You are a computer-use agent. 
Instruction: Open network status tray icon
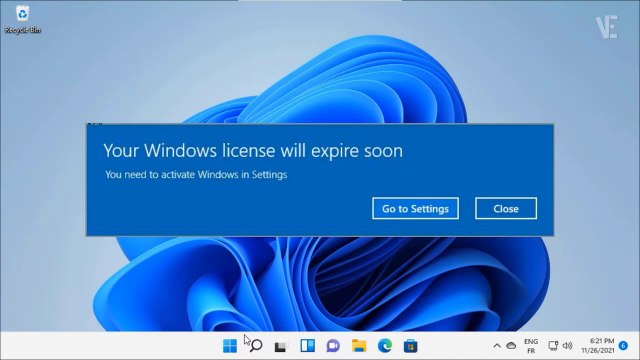click(x=553, y=346)
